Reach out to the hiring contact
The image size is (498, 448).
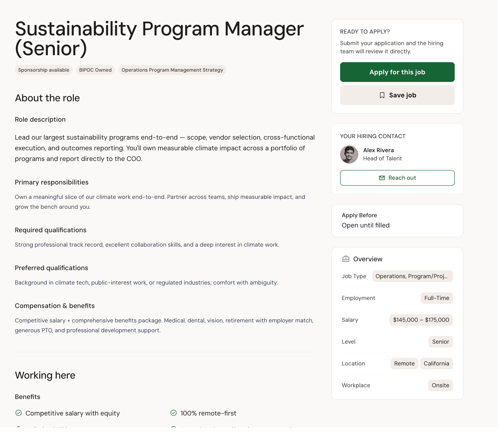click(397, 178)
